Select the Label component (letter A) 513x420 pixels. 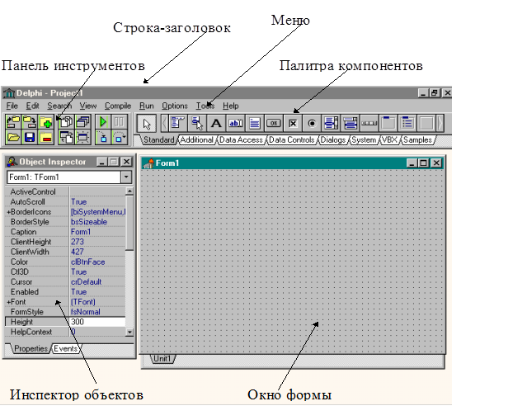216,124
